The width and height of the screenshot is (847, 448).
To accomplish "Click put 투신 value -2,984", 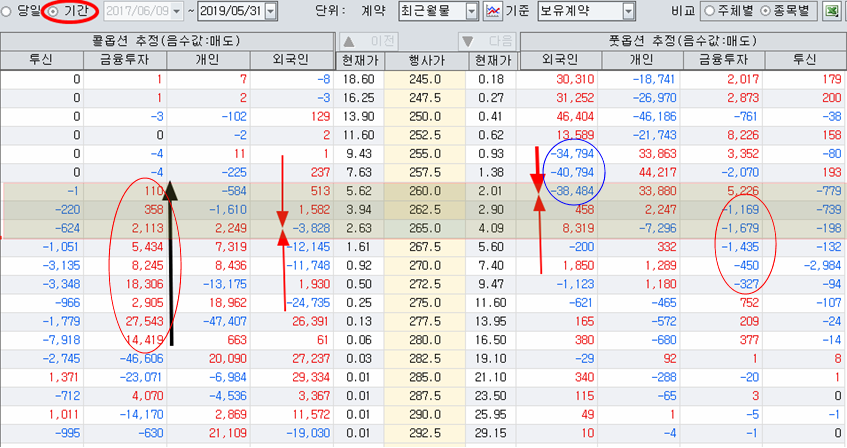I will [822, 266].
